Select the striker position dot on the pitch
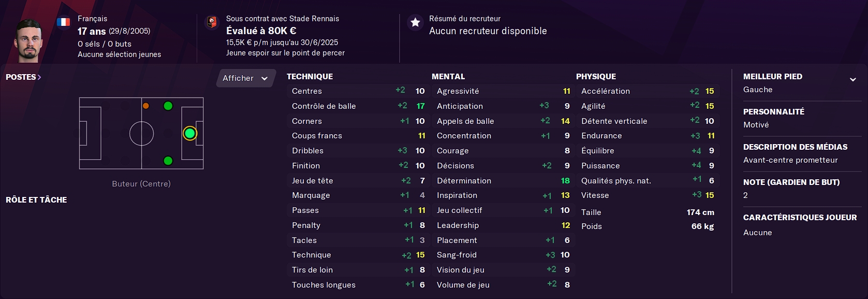This screenshot has width=868, height=299. click(x=190, y=134)
